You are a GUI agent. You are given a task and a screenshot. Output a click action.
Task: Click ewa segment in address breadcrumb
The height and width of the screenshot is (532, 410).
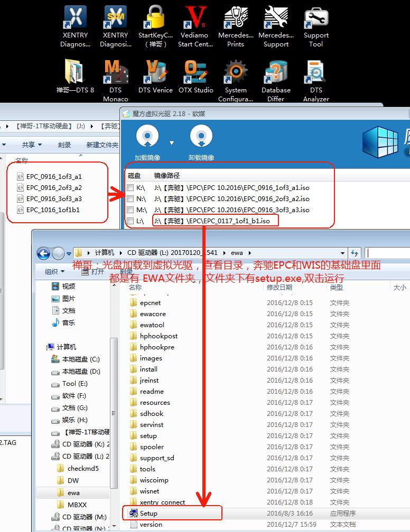coord(237,253)
